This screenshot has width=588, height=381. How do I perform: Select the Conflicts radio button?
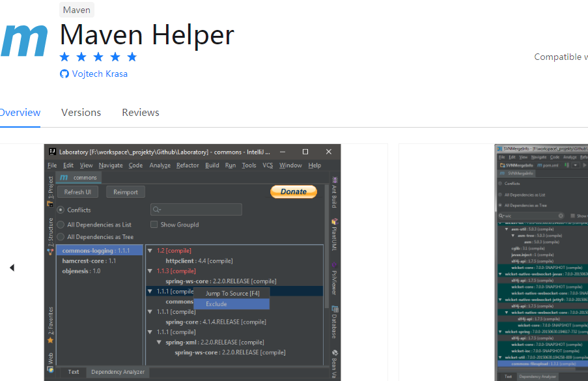(x=61, y=210)
